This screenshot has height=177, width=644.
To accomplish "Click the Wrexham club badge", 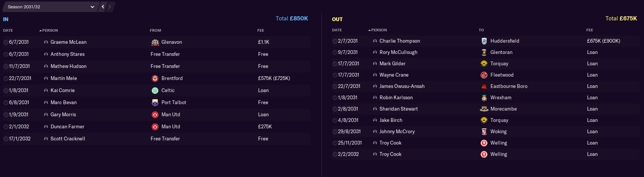I will click(x=484, y=98).
